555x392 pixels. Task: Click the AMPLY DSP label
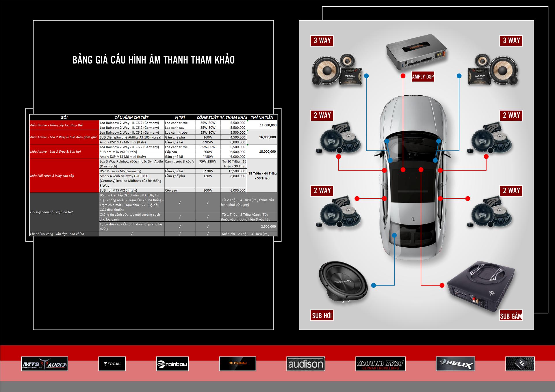423,76
